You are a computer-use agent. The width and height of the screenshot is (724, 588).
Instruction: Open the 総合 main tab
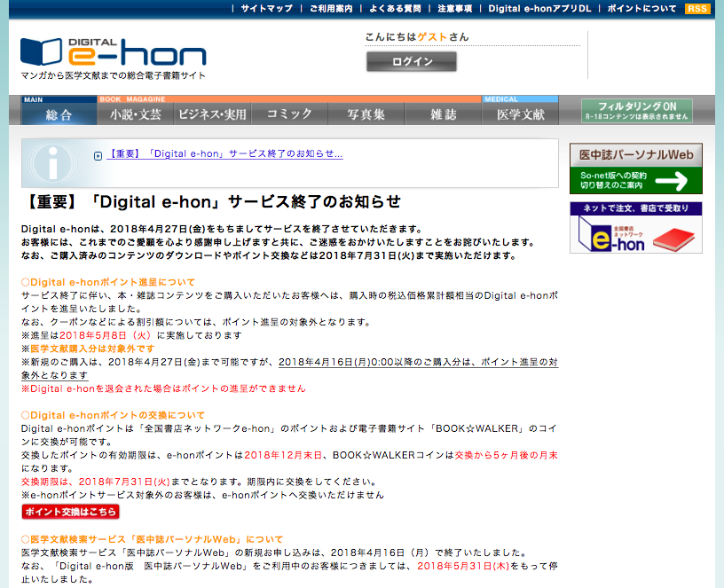[59, 114]
